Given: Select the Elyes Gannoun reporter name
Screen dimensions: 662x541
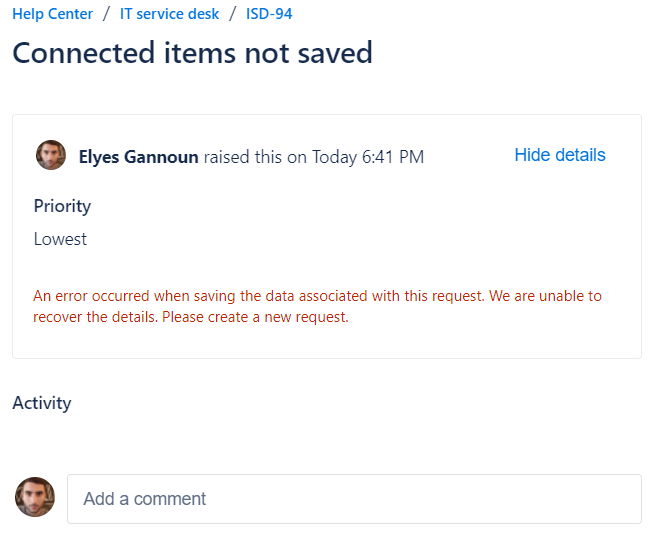Looking at the screenshot, I should click(138, 157).
